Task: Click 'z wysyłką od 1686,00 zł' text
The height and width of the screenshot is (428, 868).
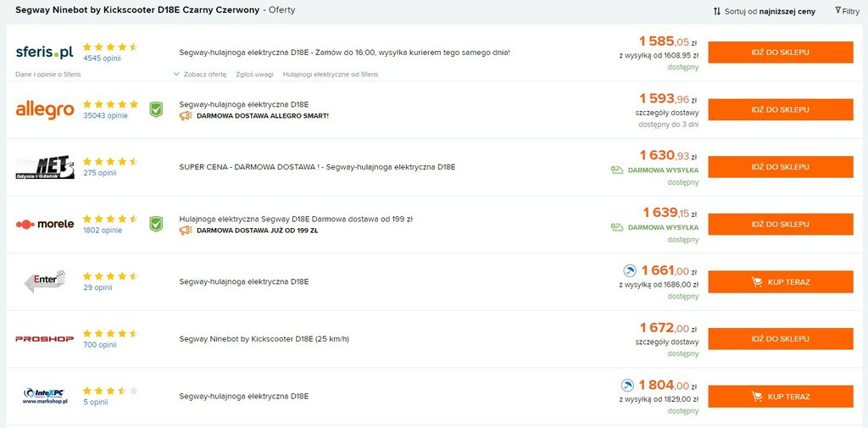Action: pos(659,285)
